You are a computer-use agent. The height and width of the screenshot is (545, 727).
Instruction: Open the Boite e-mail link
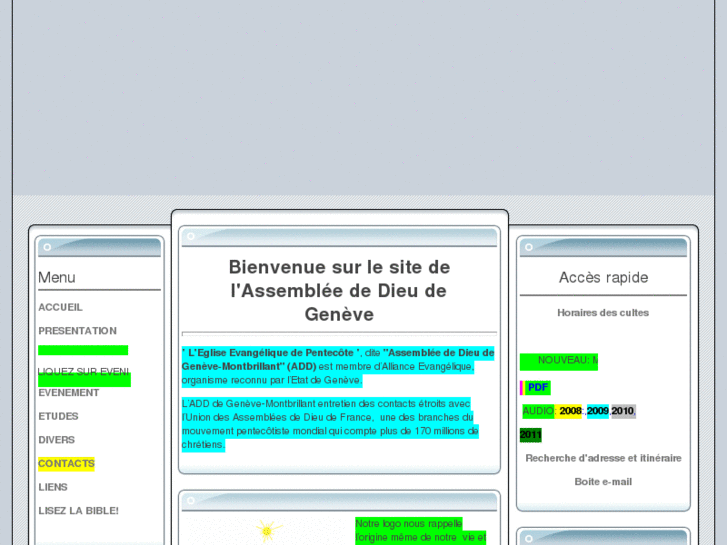pyautogui.click(x=603, y=481)
